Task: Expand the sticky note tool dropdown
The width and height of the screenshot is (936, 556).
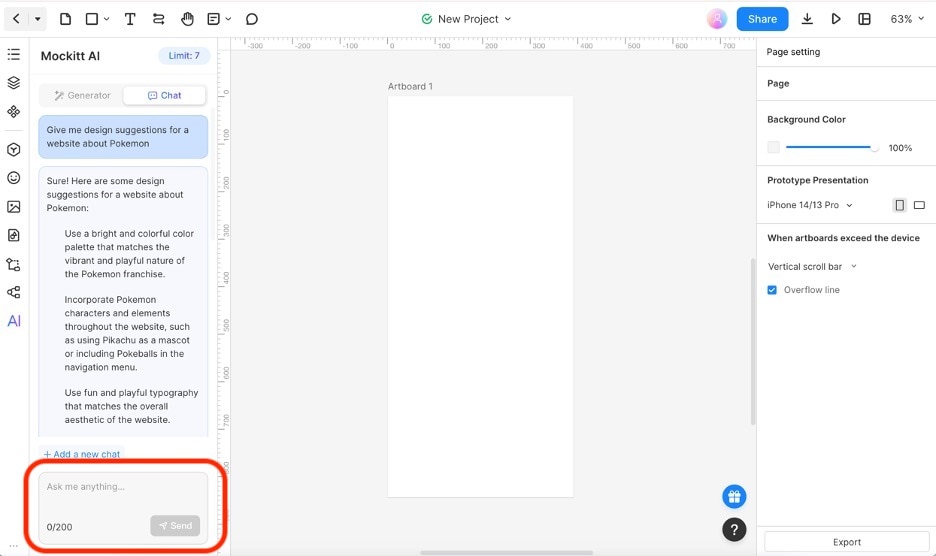Action: tap(228, 19)
